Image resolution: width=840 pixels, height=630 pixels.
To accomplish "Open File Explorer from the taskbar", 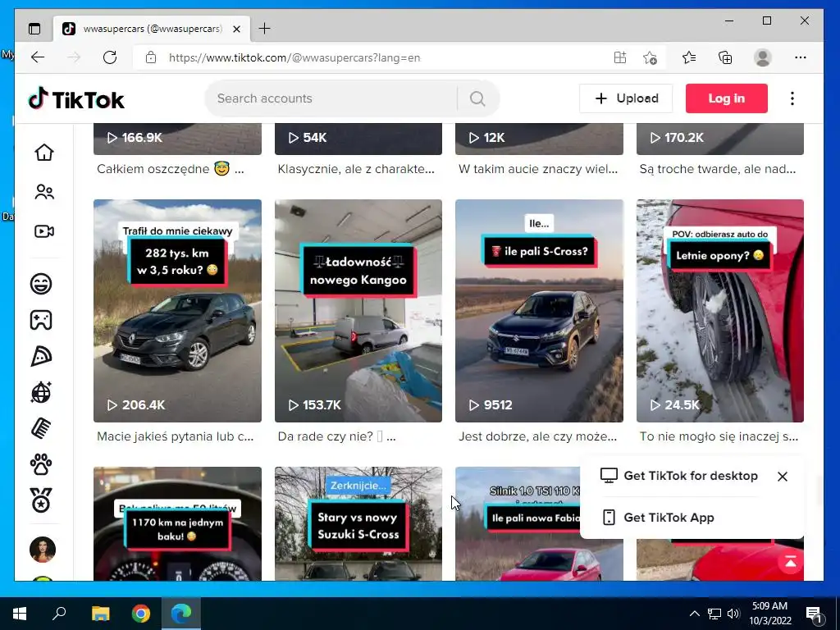I will 100,614.
